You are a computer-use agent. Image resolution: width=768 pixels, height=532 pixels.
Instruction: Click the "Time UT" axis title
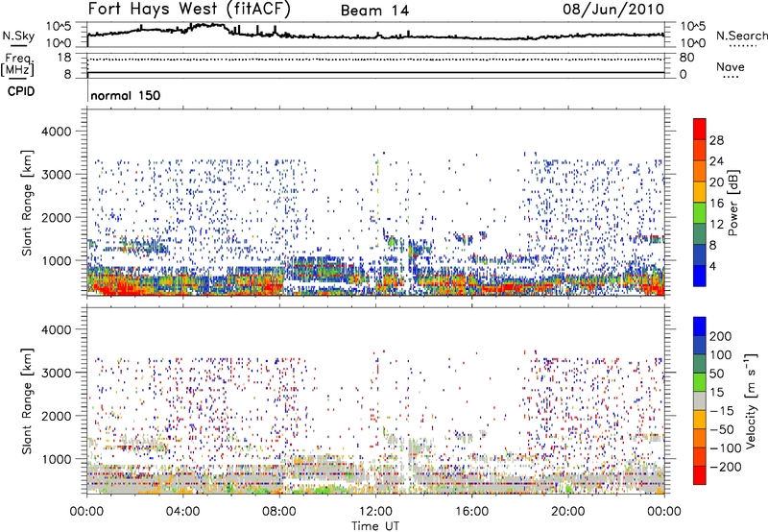(375, 526)
